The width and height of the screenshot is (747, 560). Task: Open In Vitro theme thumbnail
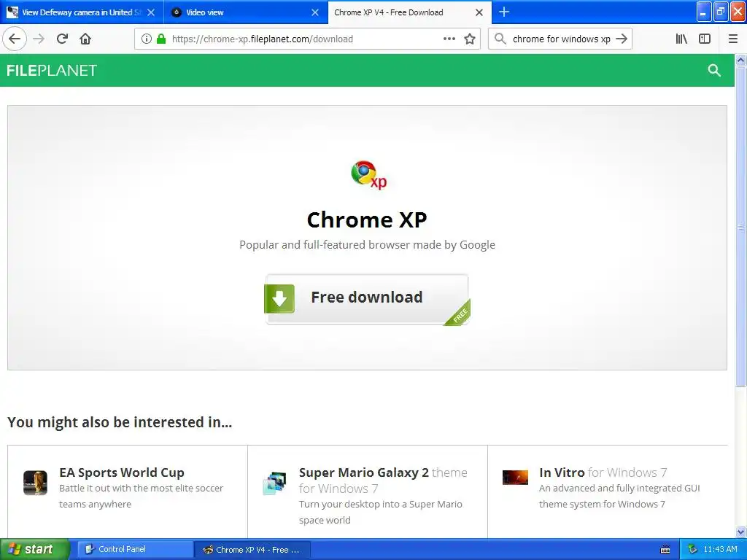515,477
